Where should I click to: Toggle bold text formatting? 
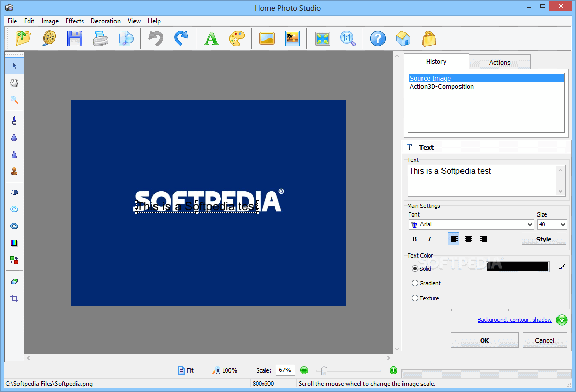click(414, 239)
